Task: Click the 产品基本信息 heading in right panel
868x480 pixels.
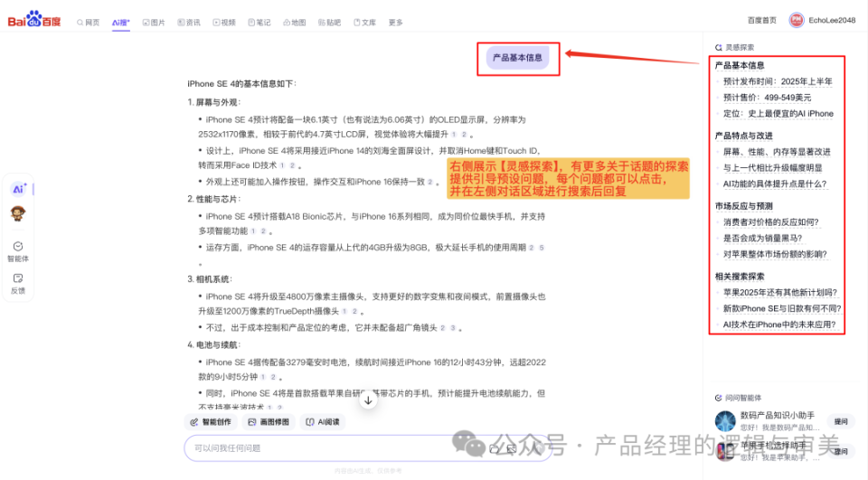Action: click(740, 65)
